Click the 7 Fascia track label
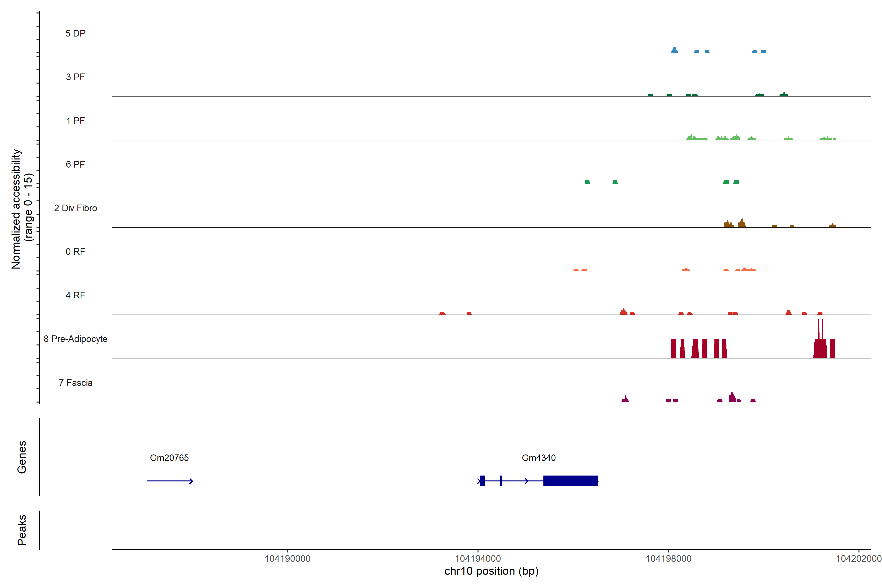Viewport: 882px width, 588px height. 75,382
